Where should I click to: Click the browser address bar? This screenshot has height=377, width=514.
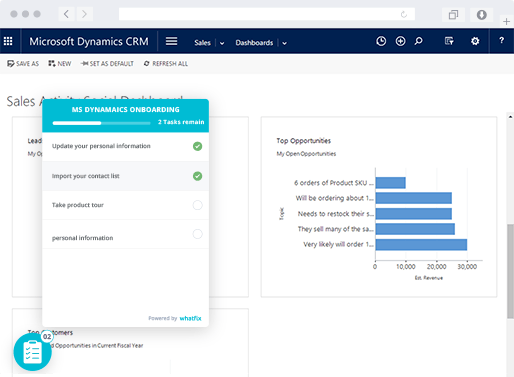[267, 14]
